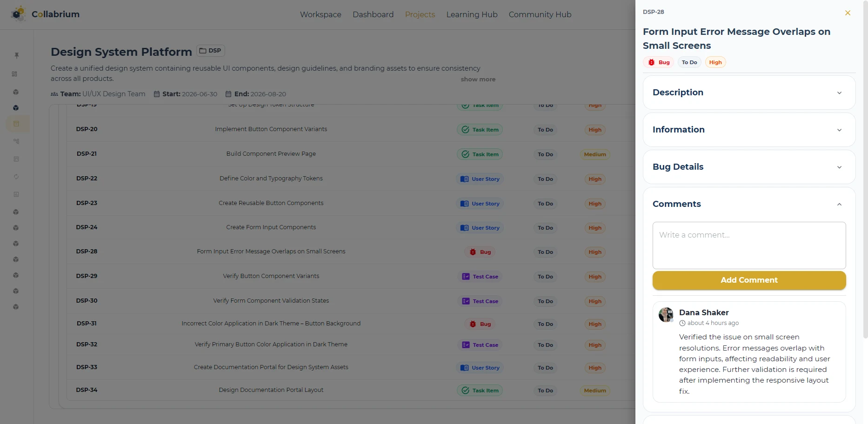Viewport: 868px width, 424px height.
Task: Click the cycle refresh sidebar icon
Action: coord(16,177)
